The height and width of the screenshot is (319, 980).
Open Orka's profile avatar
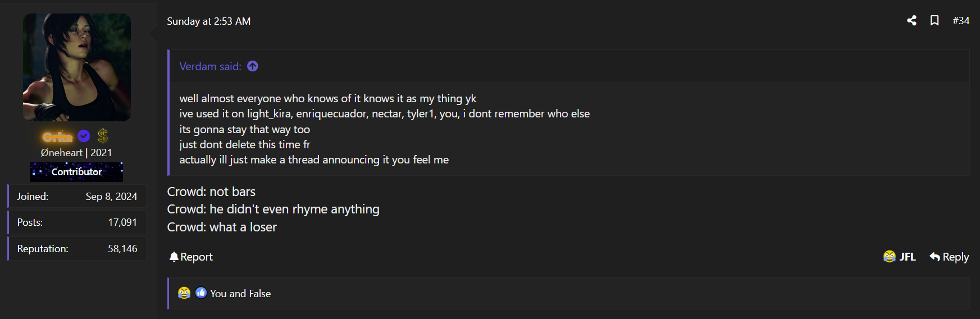[x=77, y=67]
